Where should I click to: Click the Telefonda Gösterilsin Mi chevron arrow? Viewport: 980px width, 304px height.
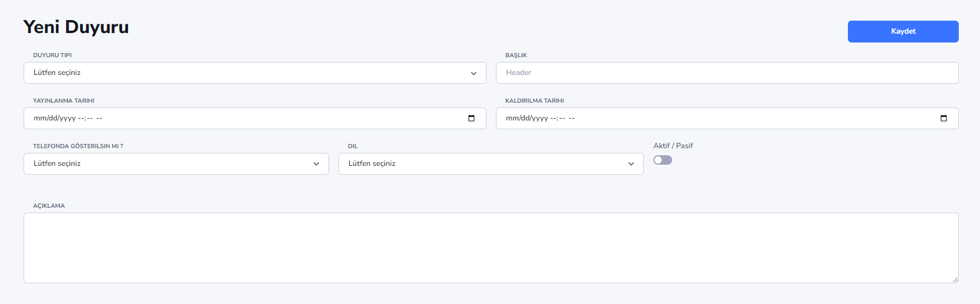[x=316, y=164]
